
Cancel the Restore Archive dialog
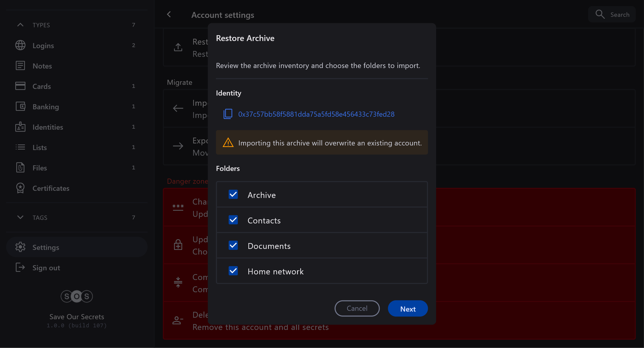(x=357, y=309)
